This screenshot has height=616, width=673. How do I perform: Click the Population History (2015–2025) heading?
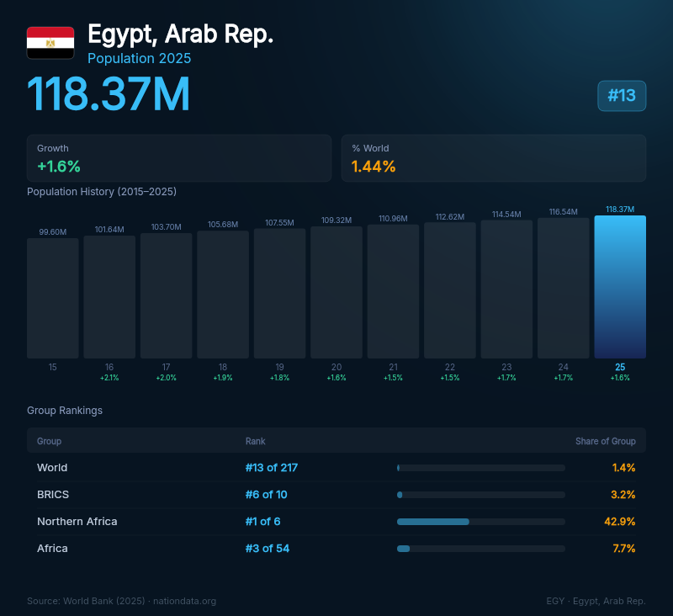click(x=102, y=192)
